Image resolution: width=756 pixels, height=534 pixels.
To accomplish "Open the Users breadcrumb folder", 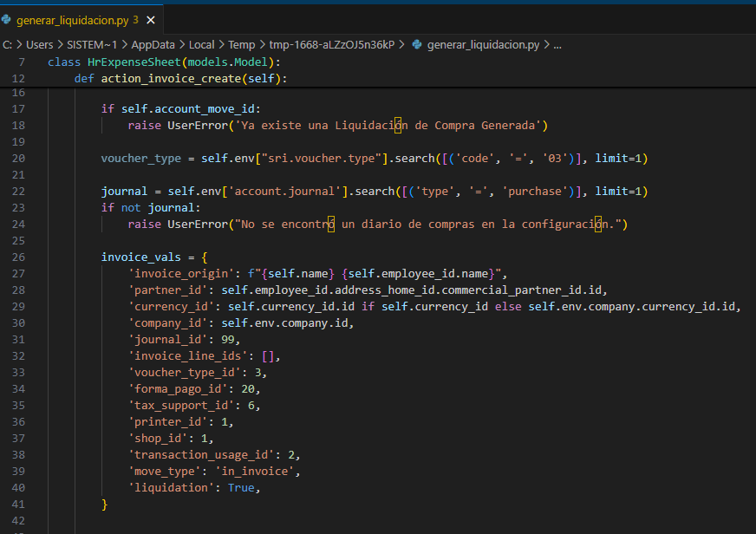I will click(x=40, y=44).
